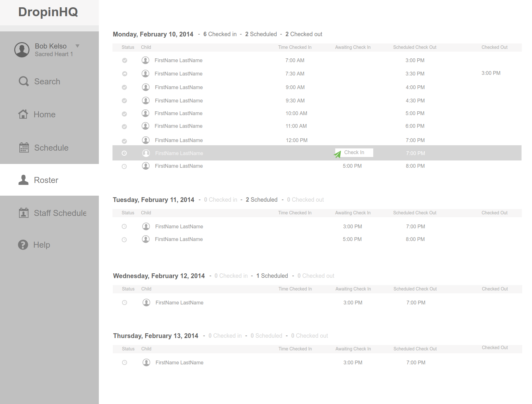The width and height of the screenshot is (532, 404).
Task: Click Monday's 'Time Checked In' column header
Action: (x=295, y=47)
